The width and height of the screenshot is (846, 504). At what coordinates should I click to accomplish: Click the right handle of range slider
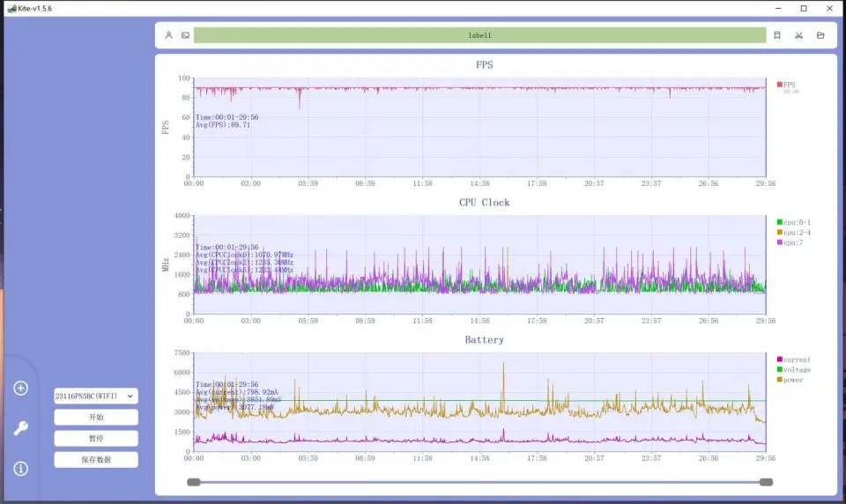(766, 482)
